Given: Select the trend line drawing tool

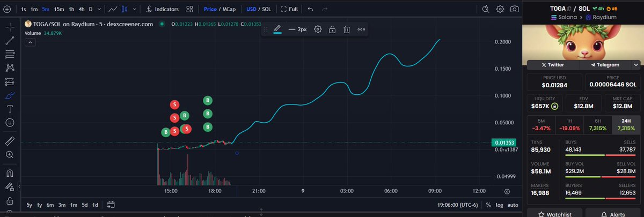Looking at the screenshot, I should 10,41.
